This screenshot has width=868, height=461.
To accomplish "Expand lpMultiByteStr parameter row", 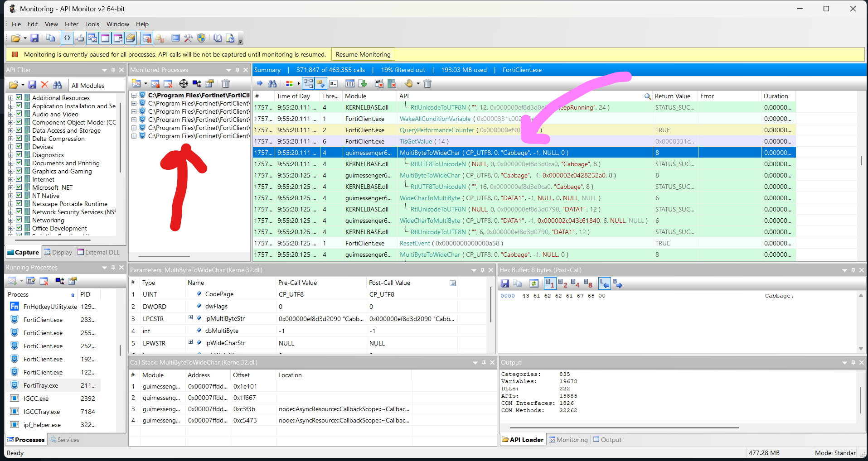I will pos(191,318).
